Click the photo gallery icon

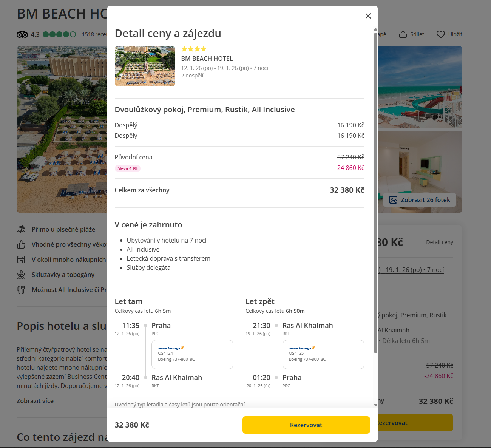click(393, 200)
